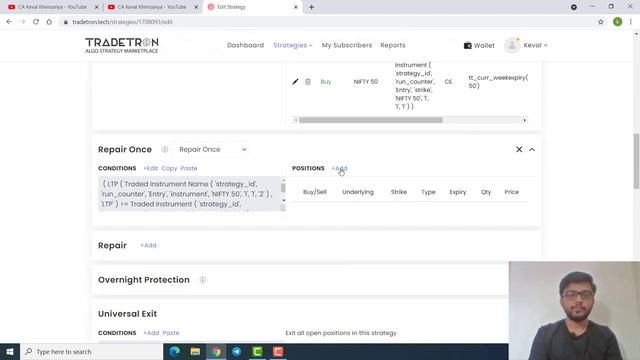The height and width of the screenshot is (360, 640).
Task: Click positions table scroll left arrow
Action: tap(296, 120)
